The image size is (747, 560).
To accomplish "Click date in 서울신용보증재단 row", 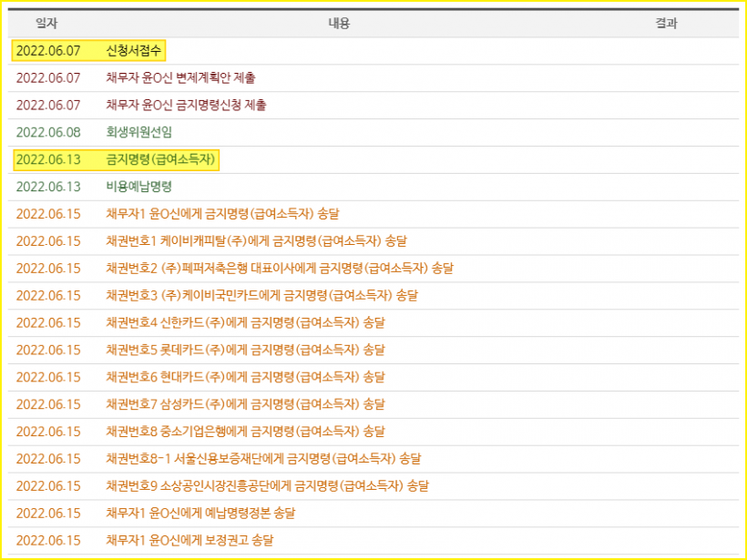I will click(48, 459).
